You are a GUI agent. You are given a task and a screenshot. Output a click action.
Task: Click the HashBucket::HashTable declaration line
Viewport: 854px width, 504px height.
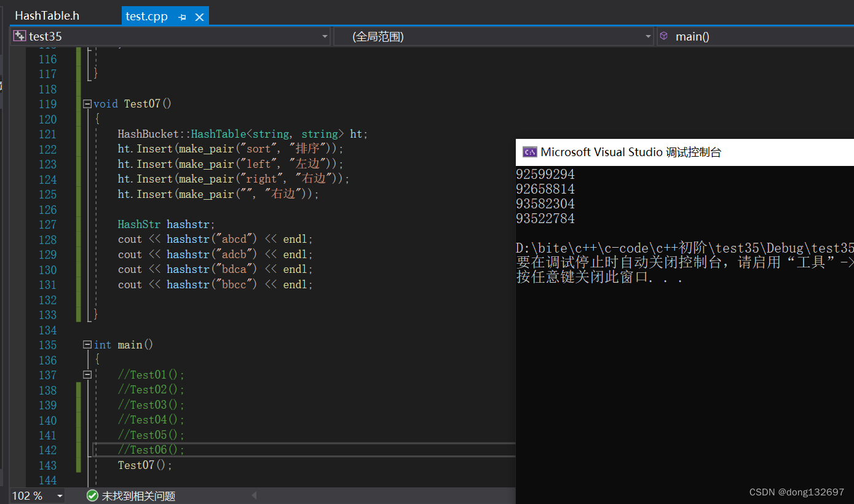[x=243, y=134]
